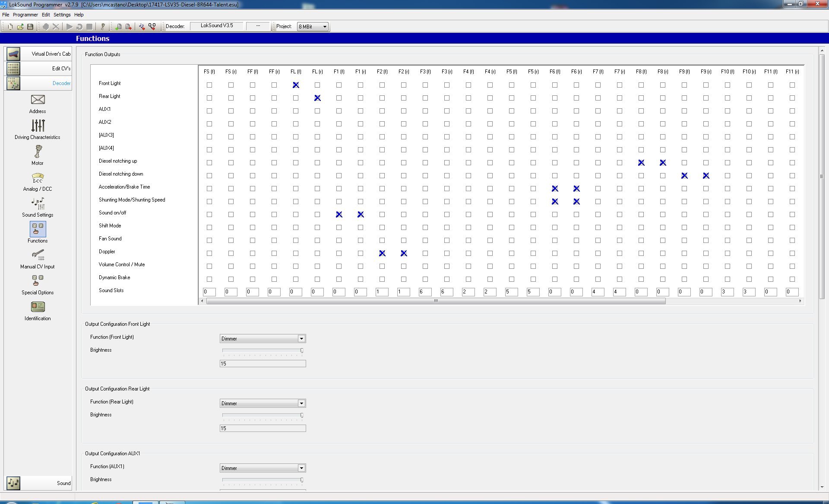
Task: Open the Programmer menu
Action: (25, 15)
